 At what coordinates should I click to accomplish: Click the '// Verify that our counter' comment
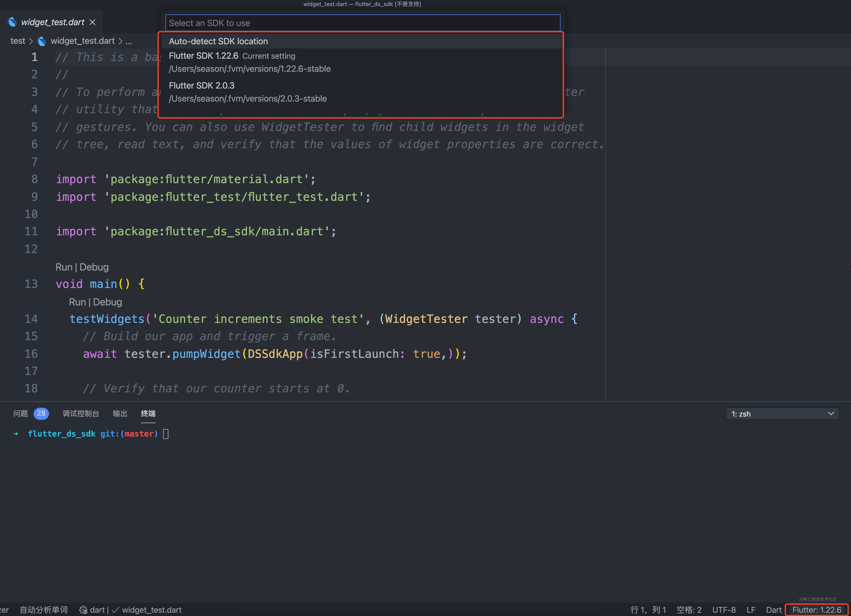(216, 388)
